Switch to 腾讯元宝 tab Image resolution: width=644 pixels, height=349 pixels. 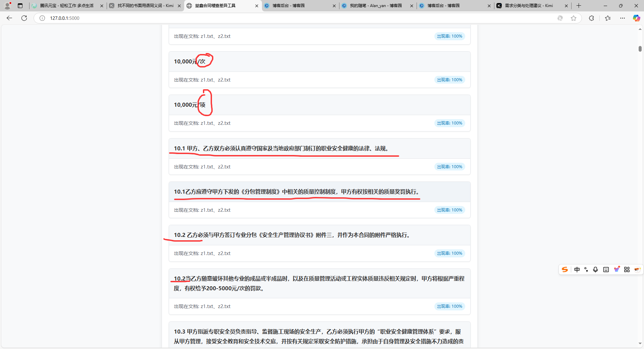[x=67, y=6]
